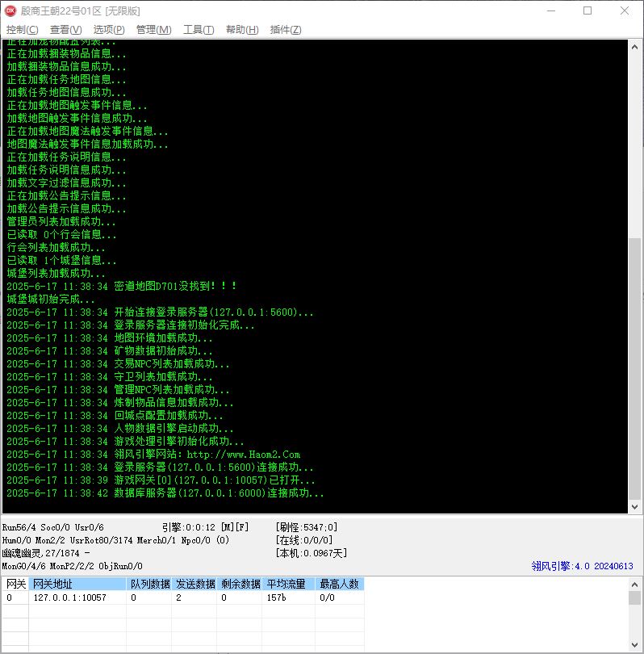Click the [在线:0/0/0] status text
The height and width of the screenshot is (654, 644).
(304, 540)
